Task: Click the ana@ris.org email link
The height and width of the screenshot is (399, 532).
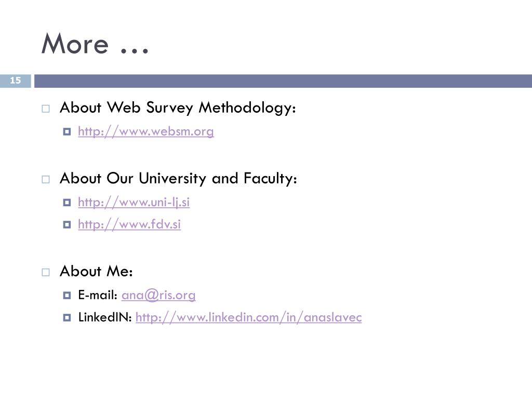Action: click(x=158, y=295)
